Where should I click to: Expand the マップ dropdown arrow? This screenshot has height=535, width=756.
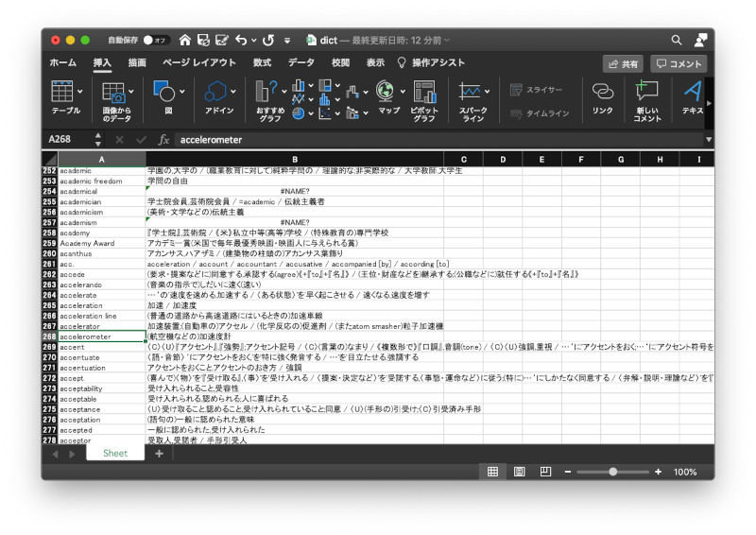(x=403, y=91)
